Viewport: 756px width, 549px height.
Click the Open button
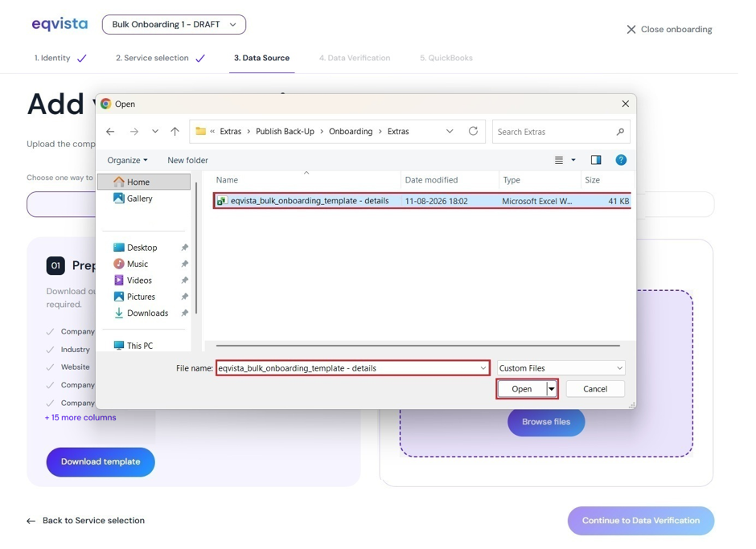pos(522,389)
